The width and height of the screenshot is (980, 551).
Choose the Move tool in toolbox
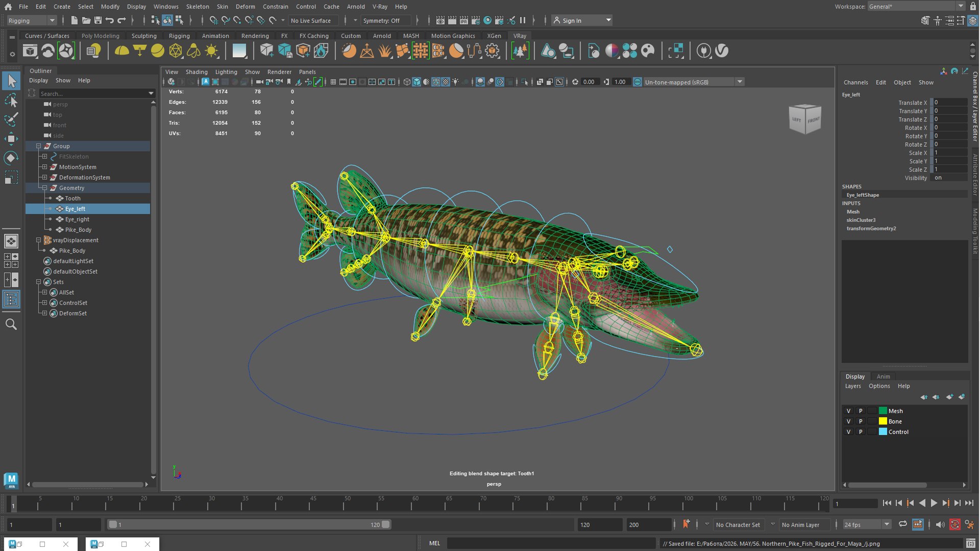point(11,139)
